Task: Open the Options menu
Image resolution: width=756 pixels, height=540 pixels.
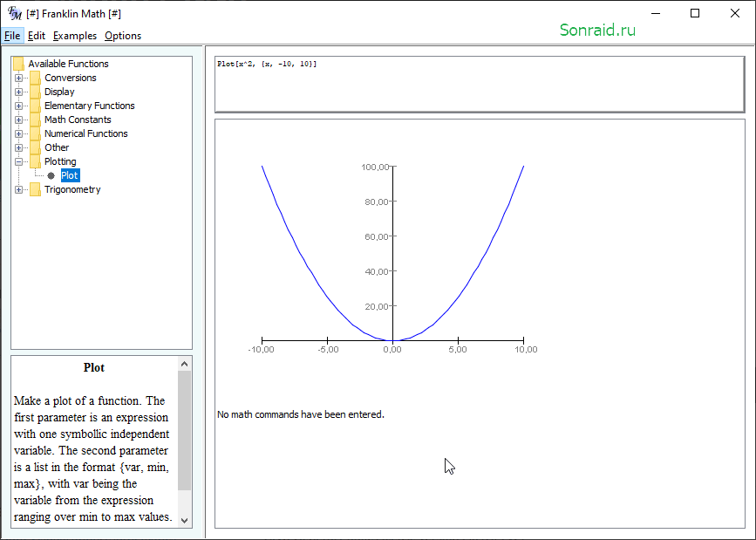Action: click(123, 36)
